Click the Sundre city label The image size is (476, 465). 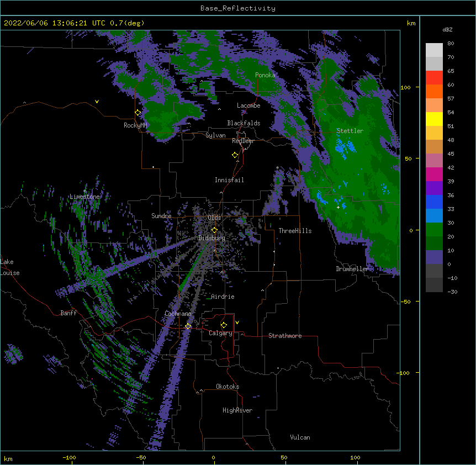coord(161,216)
